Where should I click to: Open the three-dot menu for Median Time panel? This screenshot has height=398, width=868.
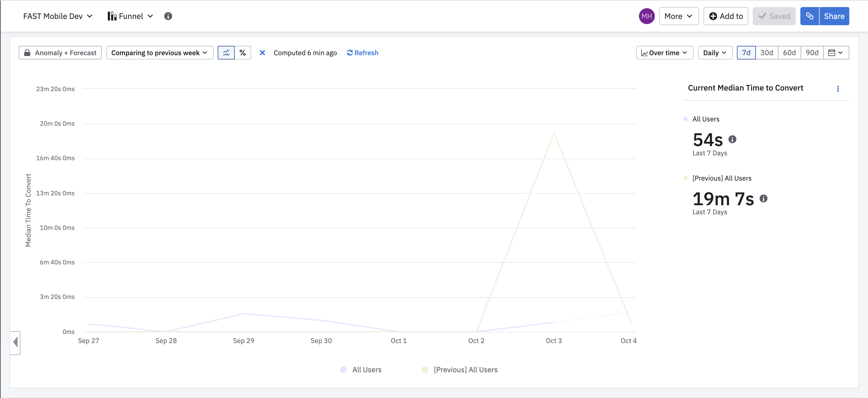[x=838, y=89]
